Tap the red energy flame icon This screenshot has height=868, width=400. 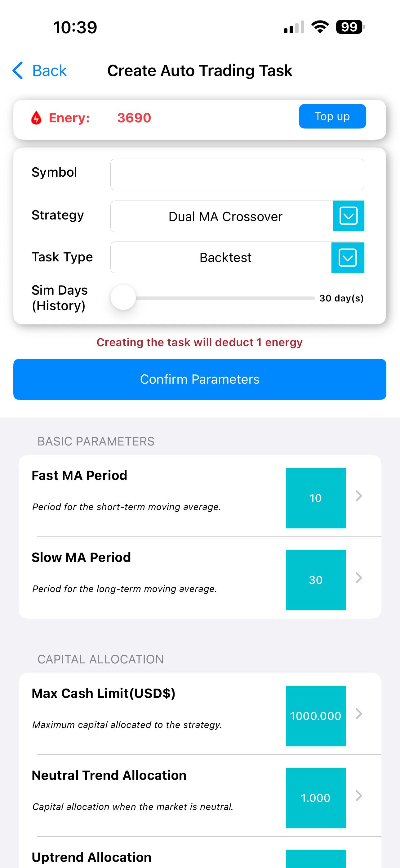[x=36, y=118]
